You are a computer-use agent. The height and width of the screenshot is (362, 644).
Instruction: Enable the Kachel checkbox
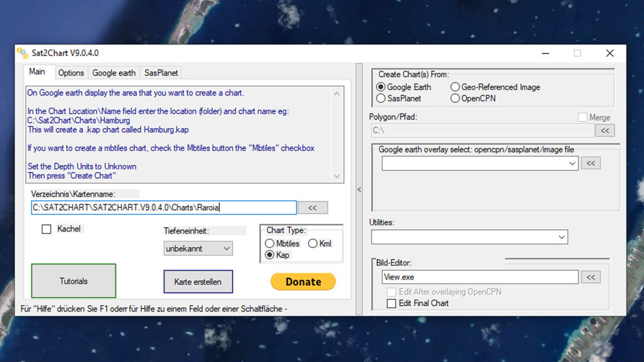(x=46, y=229)
